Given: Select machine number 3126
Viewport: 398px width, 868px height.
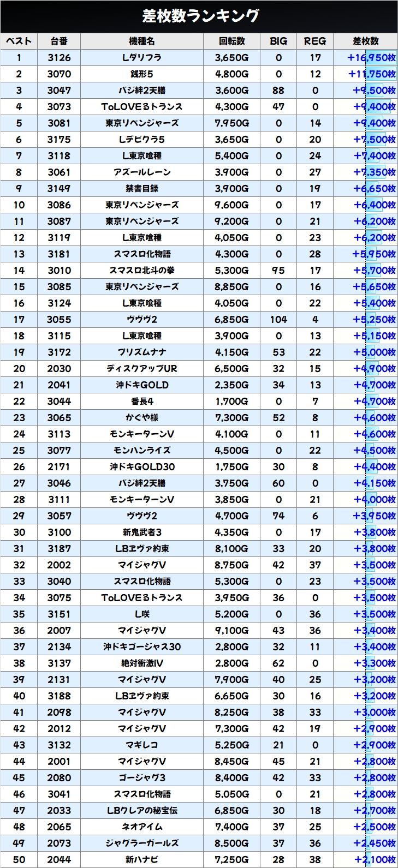Looking at the screenshot, I should 59,58.
